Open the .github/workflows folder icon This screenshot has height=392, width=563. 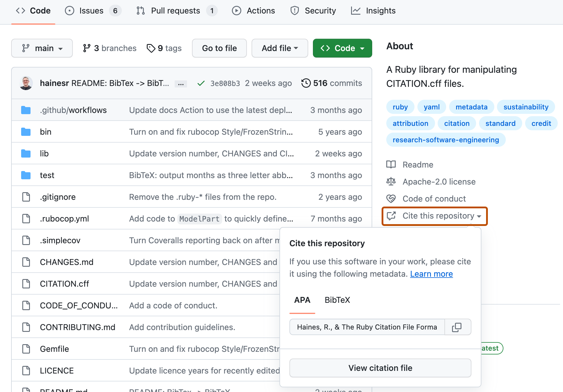point(26,110)
